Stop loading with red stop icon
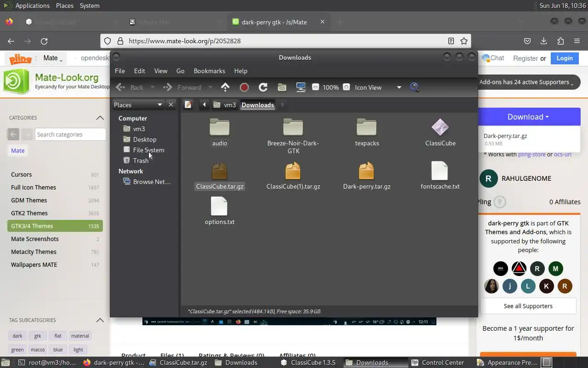 pos(244,87)
